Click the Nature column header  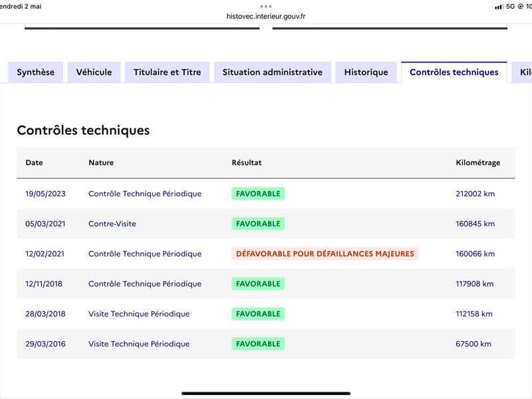(x=101, y=162)
